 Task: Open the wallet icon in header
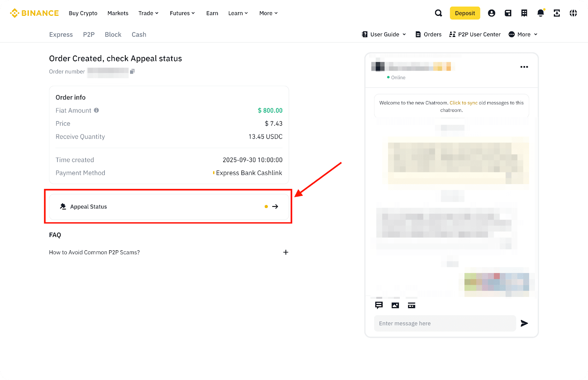[508, 13]
